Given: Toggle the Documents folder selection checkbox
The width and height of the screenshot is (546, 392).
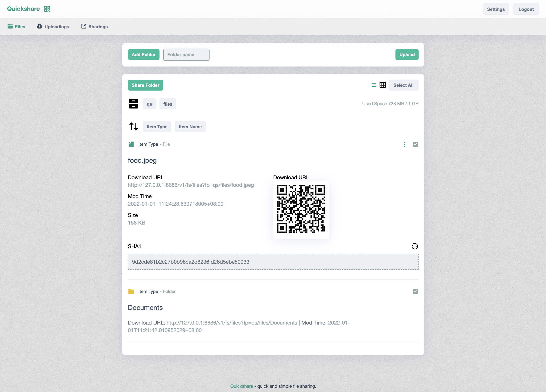Looking at the screenshot, I should pos(415,292).
